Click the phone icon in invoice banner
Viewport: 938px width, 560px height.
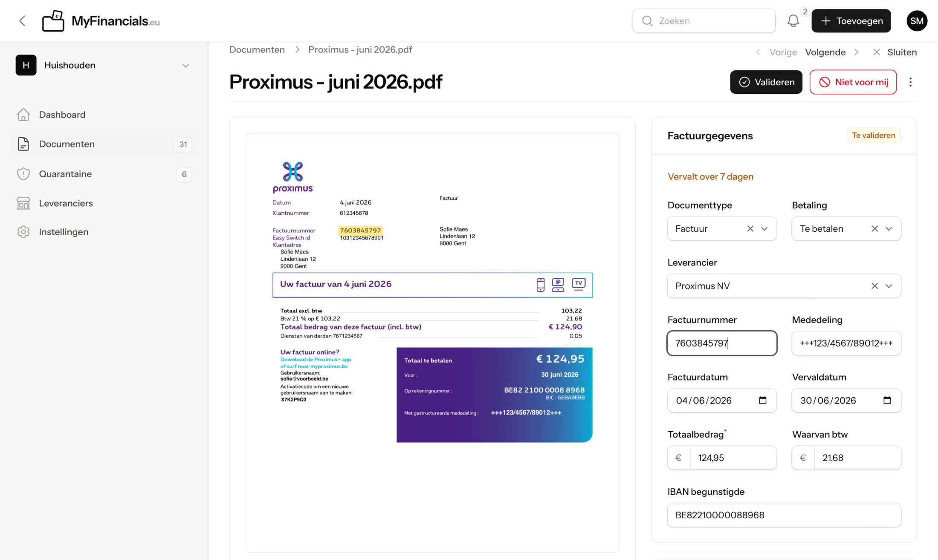coord(540,284)
